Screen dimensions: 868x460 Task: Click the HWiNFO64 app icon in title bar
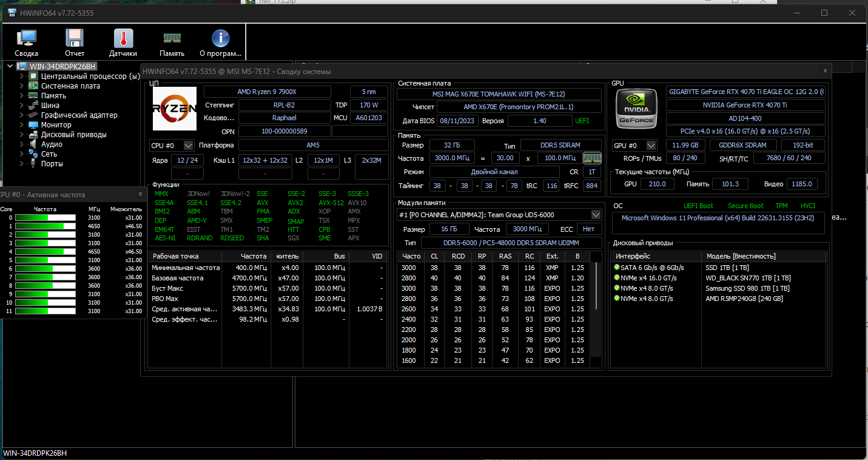pyautogui.click(x=12, y=13)
